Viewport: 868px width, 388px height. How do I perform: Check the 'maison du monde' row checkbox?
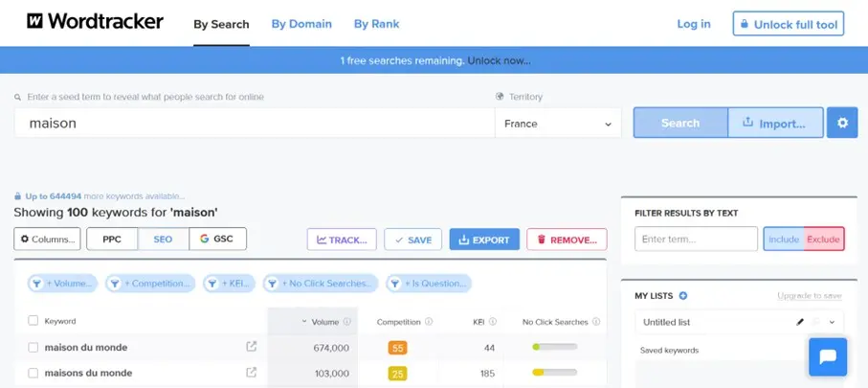(33, 348)
